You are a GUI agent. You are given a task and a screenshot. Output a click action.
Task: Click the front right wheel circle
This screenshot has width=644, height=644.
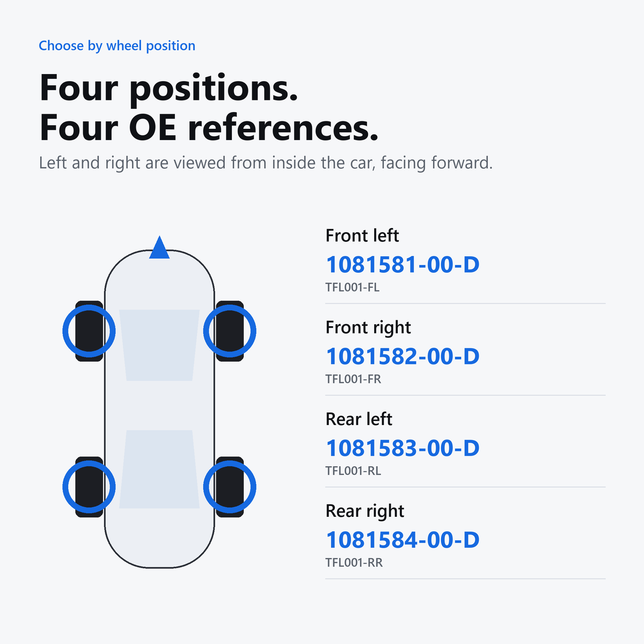[x=230, y=331]
